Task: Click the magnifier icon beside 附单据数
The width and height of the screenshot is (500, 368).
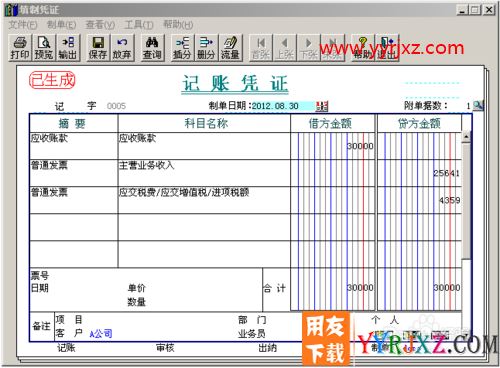Action: (478, 106)
